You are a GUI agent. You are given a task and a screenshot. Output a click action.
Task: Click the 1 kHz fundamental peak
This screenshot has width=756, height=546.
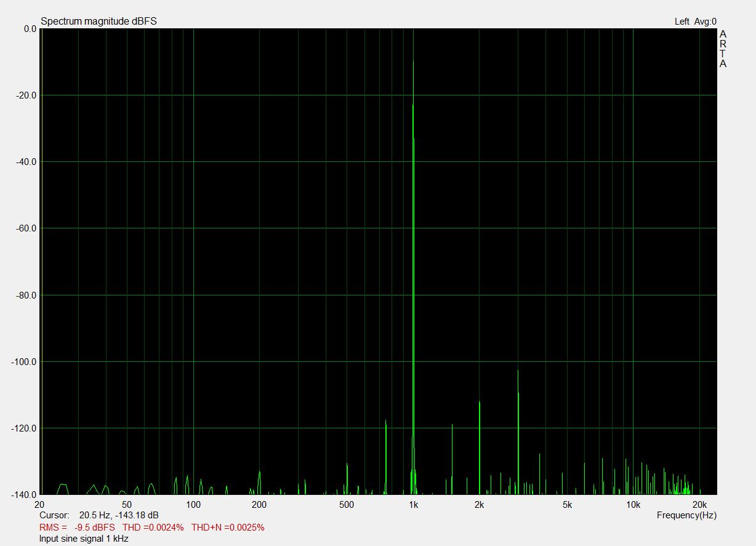pyautogui.click(x=413, y=262)
